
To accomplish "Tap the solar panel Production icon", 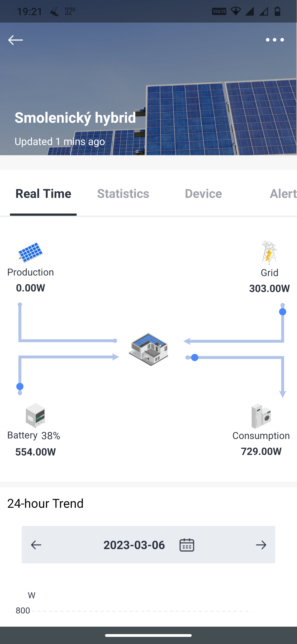I will 30,252.
